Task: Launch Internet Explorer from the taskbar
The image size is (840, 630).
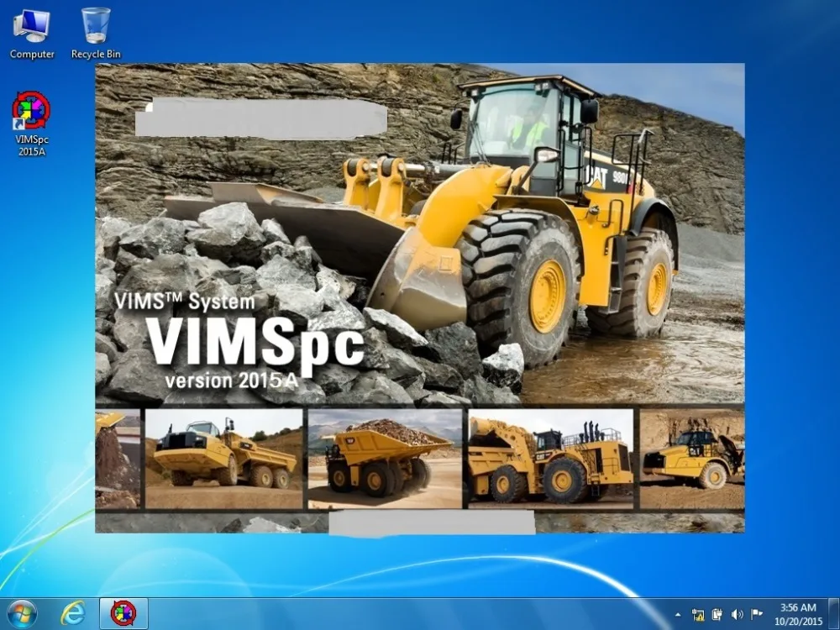Action: coord(73,612)
